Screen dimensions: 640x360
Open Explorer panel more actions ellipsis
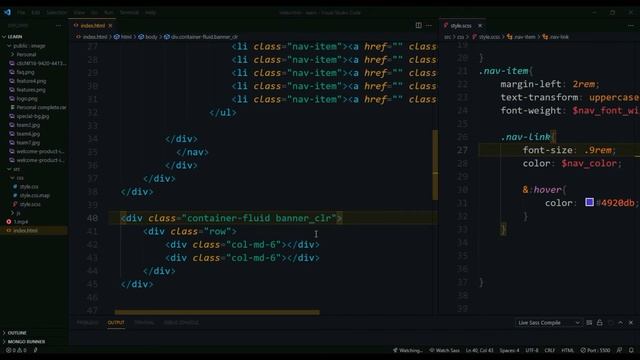[59, 25]
